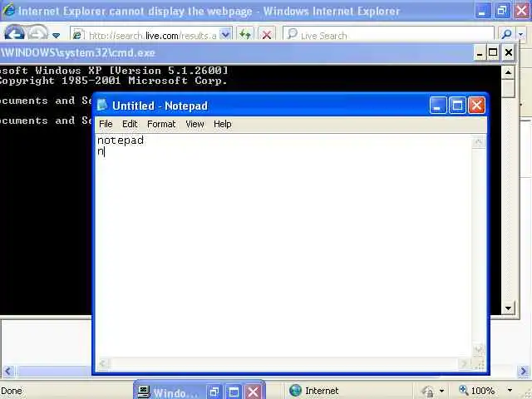This screenshot has width=532, height=399.
Task: Maximize the cmd.exe window
Action: (493, 53)
